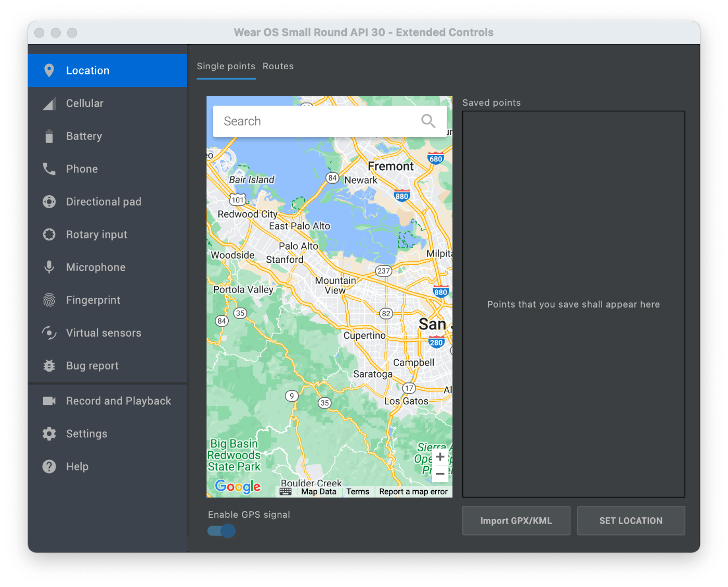This screenshot has height=587, width=728.
Task: Open the Bug report section
Action: [x=108, y=365]
